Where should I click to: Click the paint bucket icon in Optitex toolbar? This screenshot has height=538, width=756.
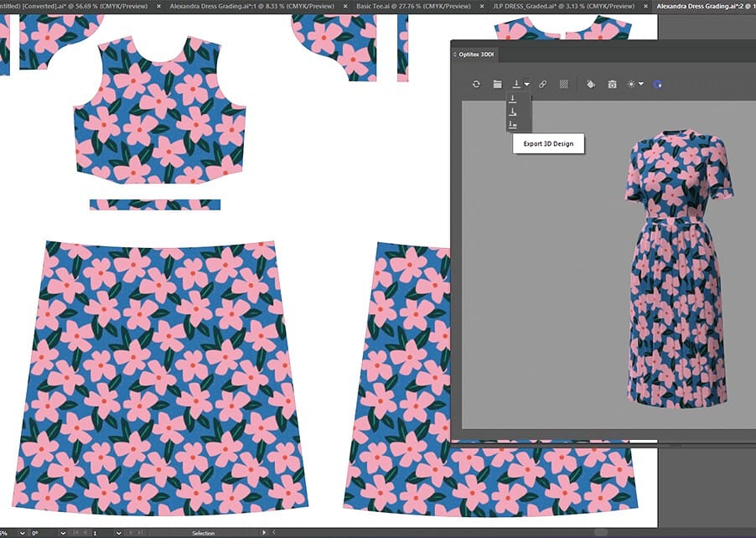591,85
